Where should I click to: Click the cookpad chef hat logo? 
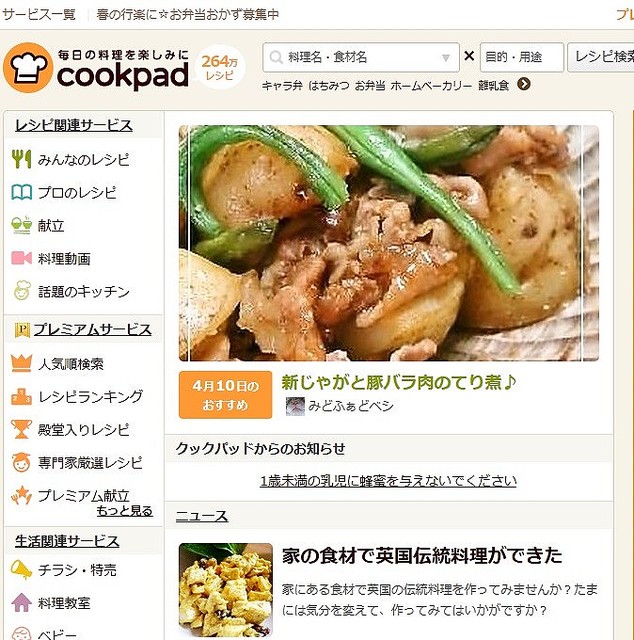(x=28, y=68)
